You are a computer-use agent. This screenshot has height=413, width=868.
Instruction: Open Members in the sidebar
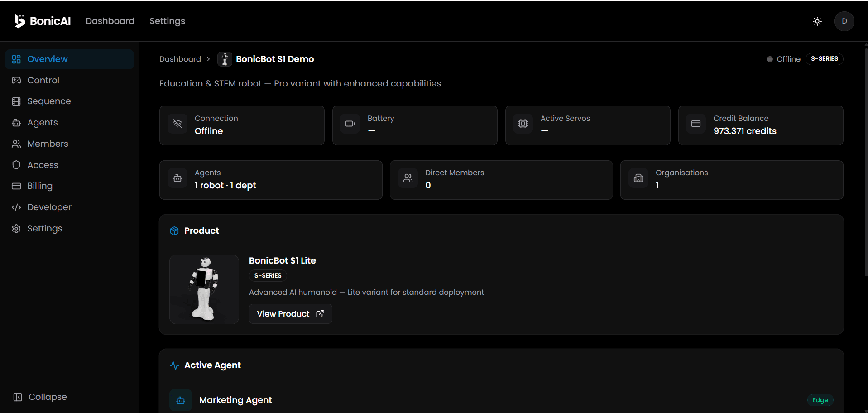[x=70, y=144]
